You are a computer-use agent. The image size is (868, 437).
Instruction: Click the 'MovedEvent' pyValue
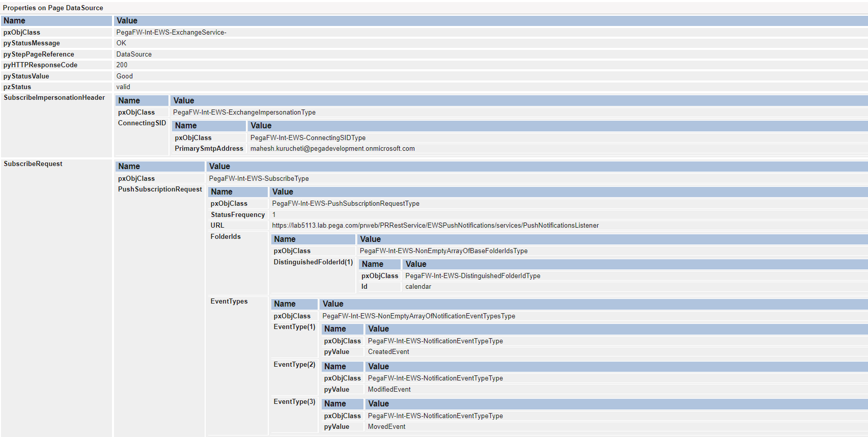point(387,427)
